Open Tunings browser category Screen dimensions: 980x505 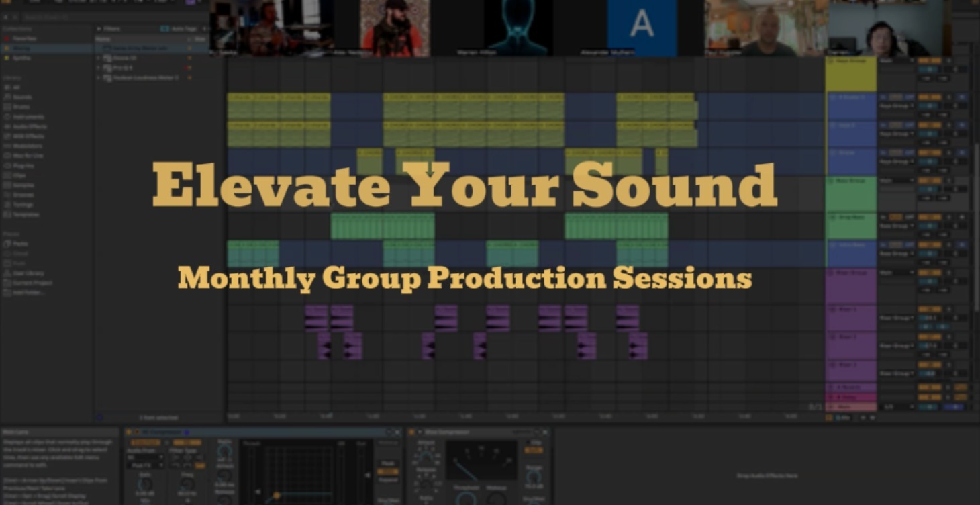pos(23,204)
